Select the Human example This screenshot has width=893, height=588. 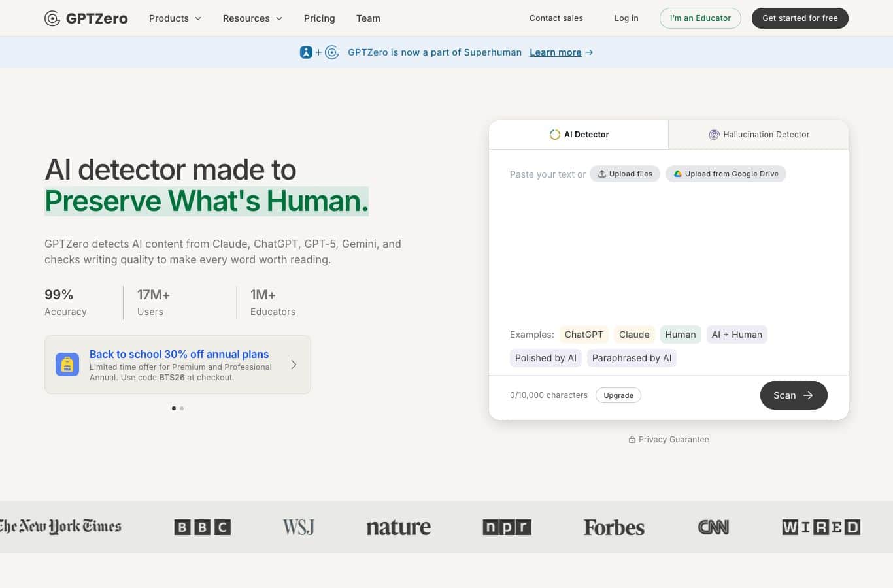click(x=681, y=335)
